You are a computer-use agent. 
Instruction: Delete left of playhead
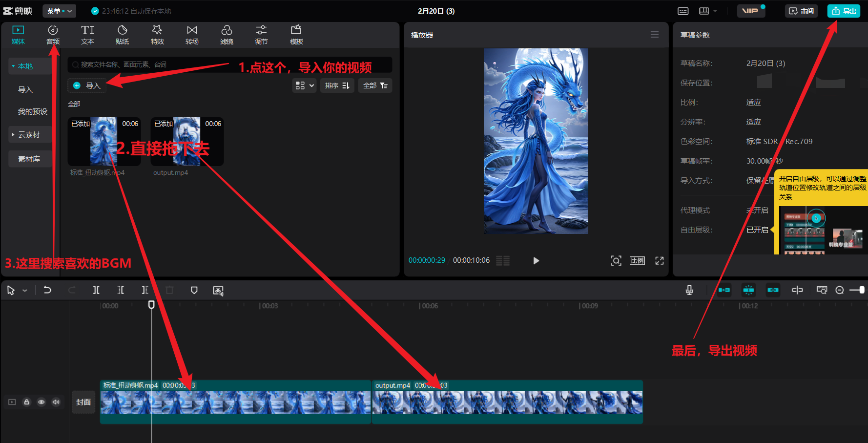coord(121,290)
